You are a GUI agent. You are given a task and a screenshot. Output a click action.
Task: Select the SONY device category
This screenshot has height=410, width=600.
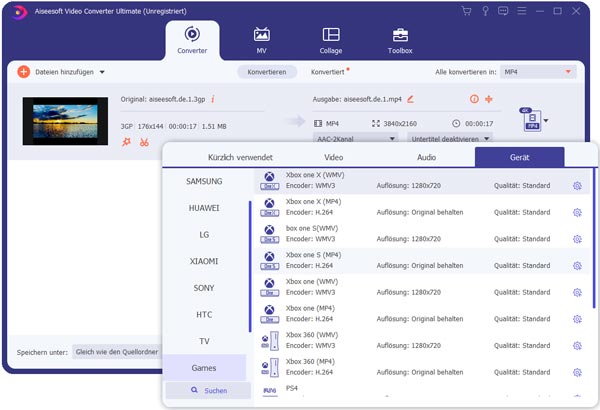click(204, 287)
